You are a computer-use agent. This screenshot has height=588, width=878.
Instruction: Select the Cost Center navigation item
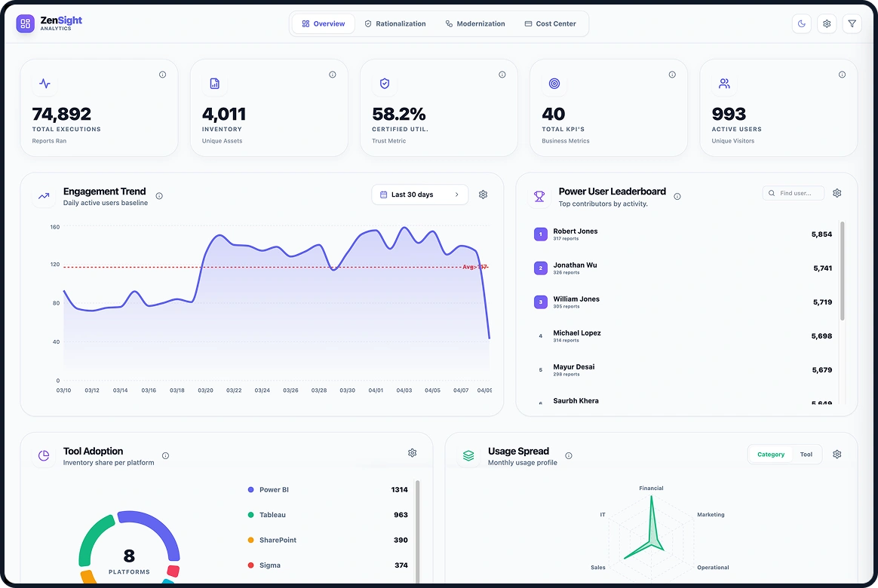point(551,23)
